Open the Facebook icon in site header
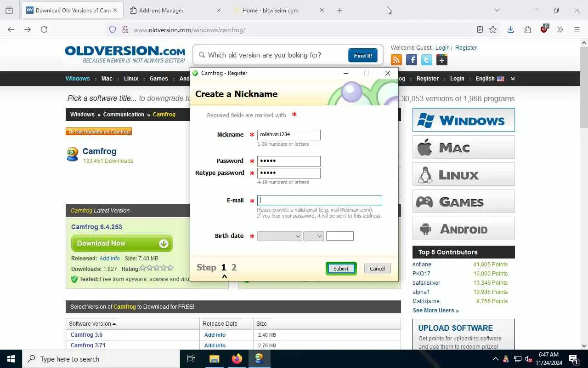 coord(412,60)
